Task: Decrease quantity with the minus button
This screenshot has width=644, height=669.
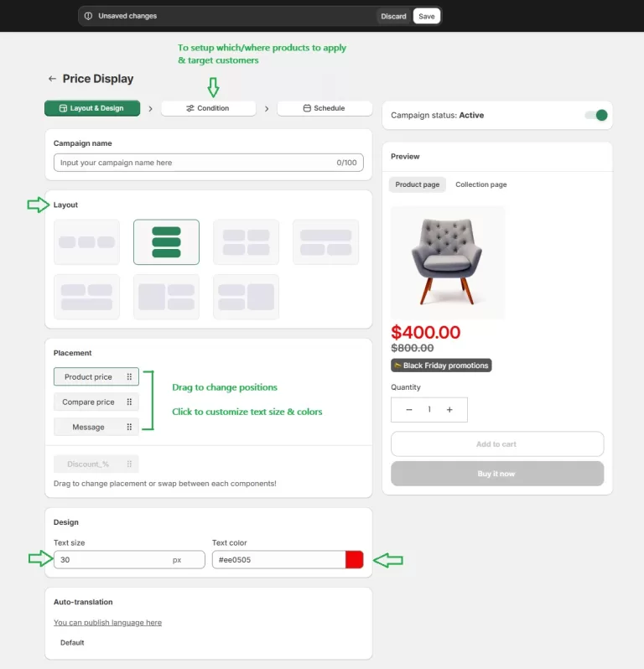Action: coord(409,410)
